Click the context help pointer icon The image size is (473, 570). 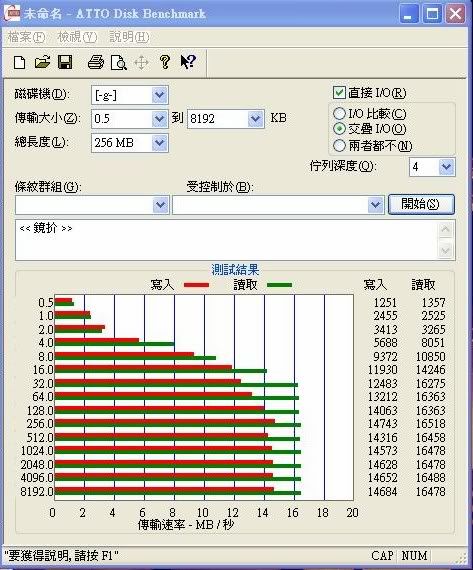click(188, 62)
